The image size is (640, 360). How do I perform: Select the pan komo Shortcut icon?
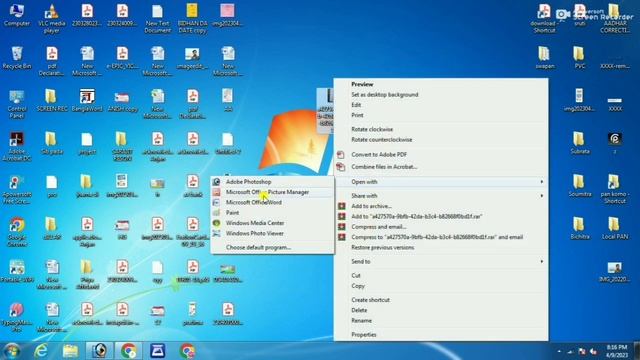point(615,189)
